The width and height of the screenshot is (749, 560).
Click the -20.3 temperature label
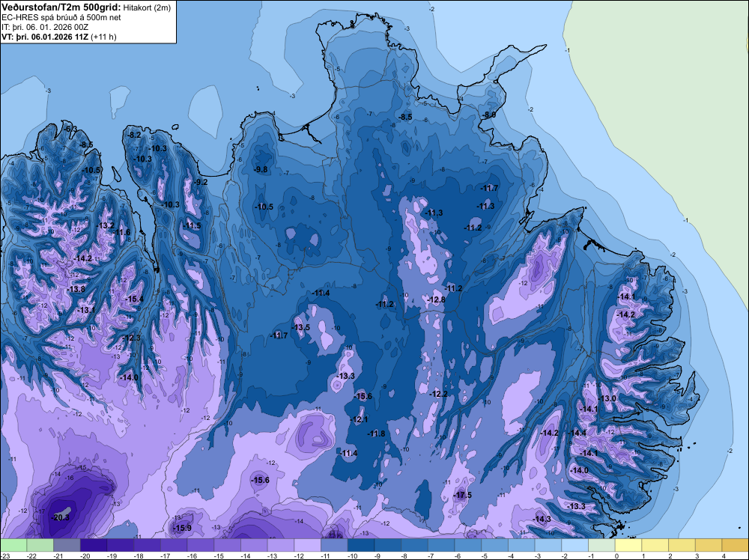coord(60,517)
